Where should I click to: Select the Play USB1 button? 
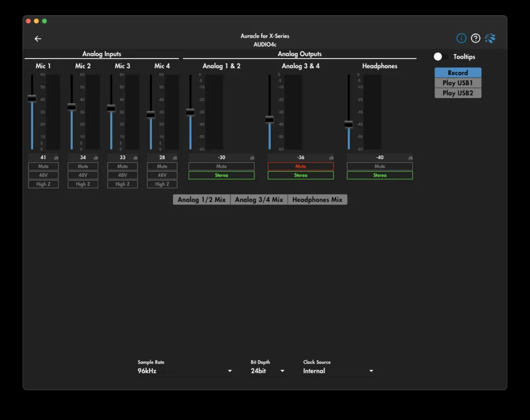458,83
